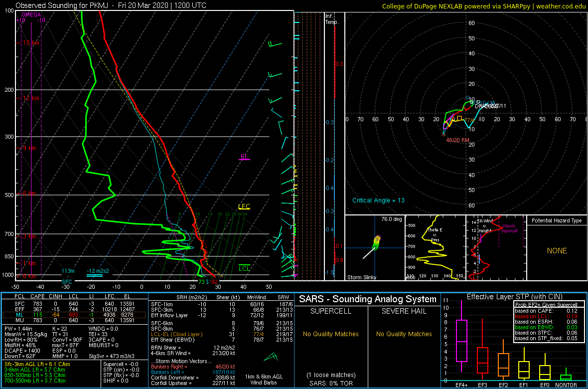Click the SUPERCELL column header in SARS
Image resolution: width=588 pixels, height=389 pixels.
(331, 311)
